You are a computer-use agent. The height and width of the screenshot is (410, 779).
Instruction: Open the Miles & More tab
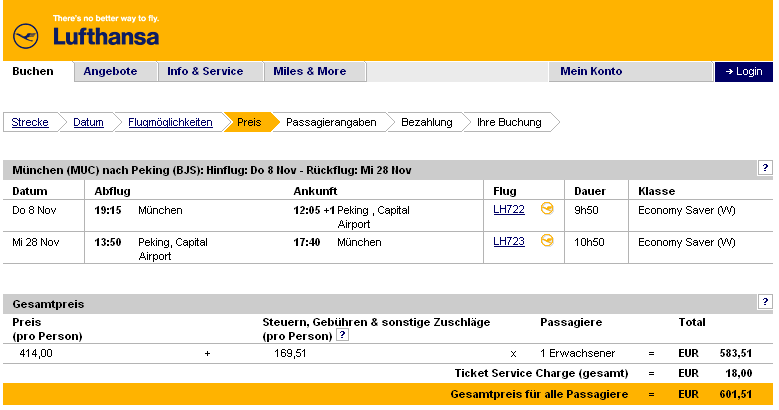click(x=310, y=71)
